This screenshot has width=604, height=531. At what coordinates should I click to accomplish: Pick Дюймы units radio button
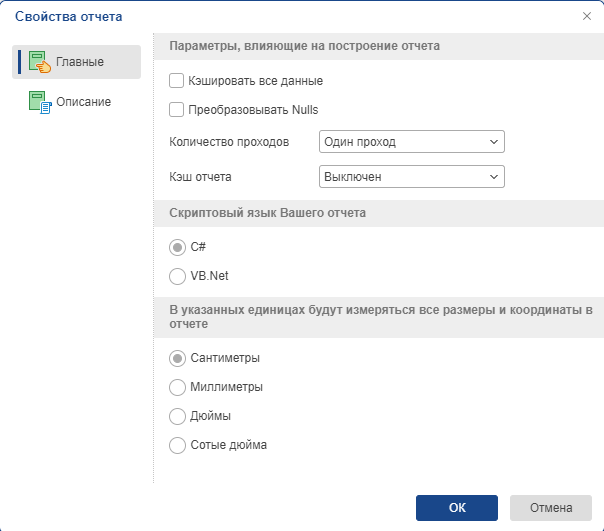(x=177, y=416)
